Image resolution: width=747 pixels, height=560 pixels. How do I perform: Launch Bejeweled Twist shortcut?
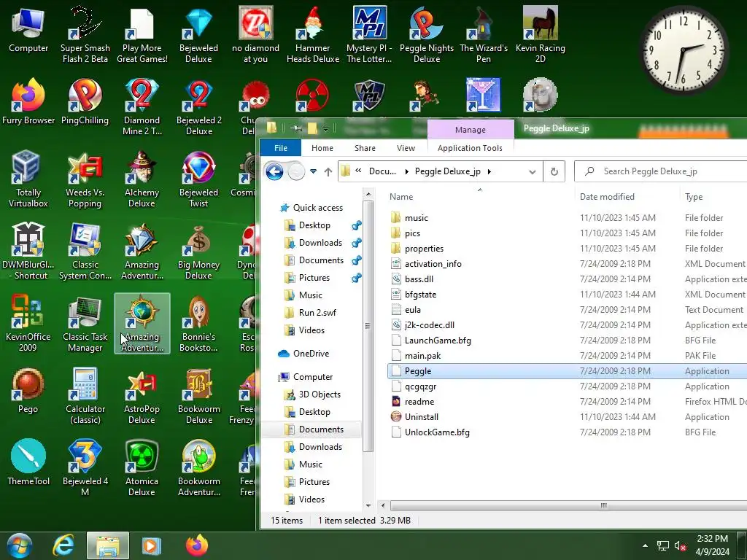(198, 179)
